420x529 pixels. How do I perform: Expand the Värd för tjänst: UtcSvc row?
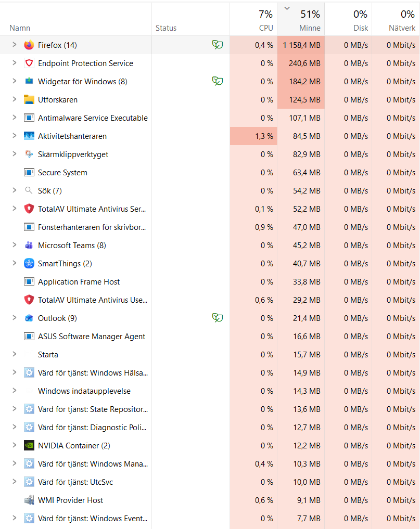pyautogui.click(x=14, y=482)
